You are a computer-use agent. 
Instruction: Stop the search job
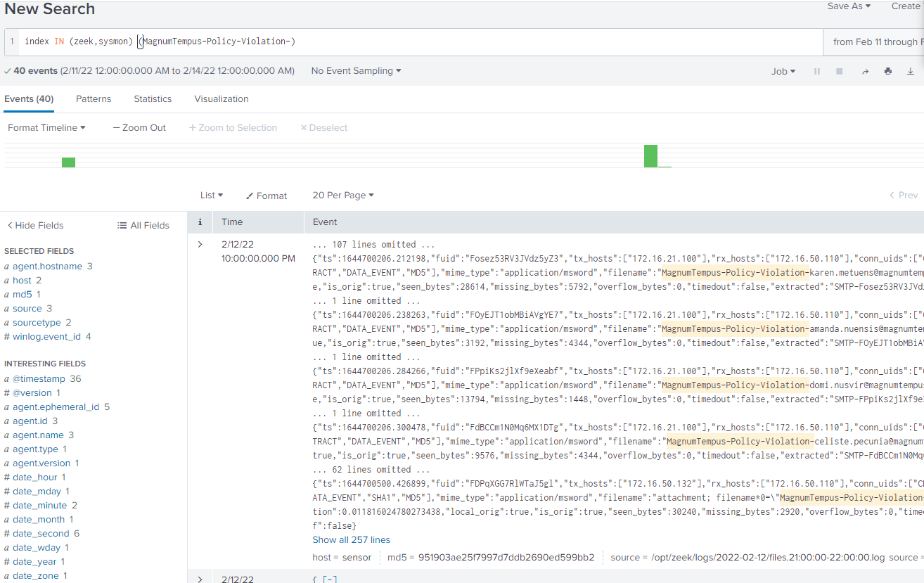click(839, 71)
